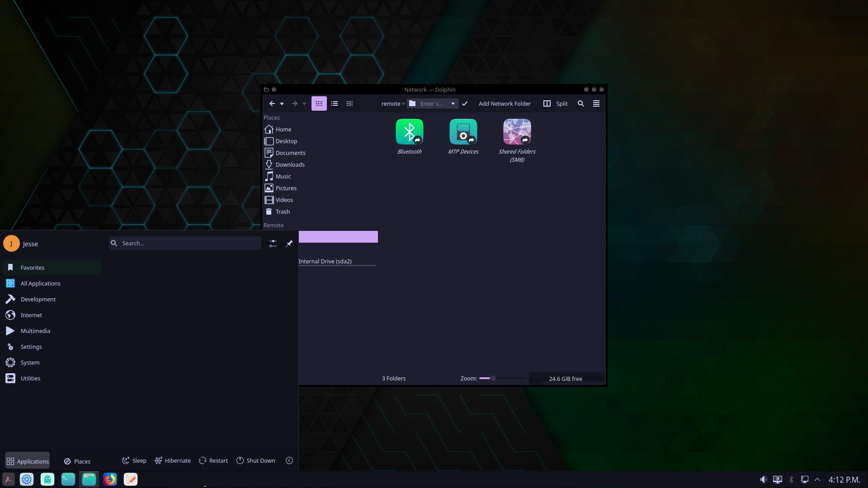Open back history dropdown arrow

coord(282,104)
